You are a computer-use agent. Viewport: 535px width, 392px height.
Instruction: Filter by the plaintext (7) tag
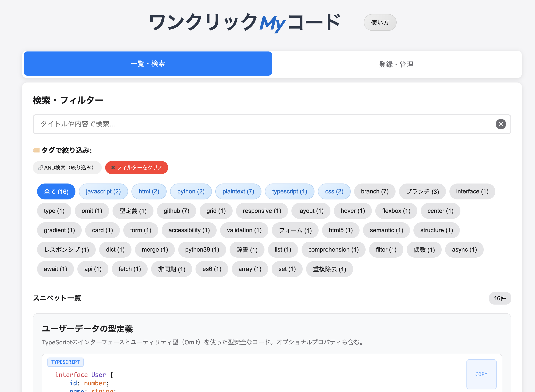coord(238,191)
